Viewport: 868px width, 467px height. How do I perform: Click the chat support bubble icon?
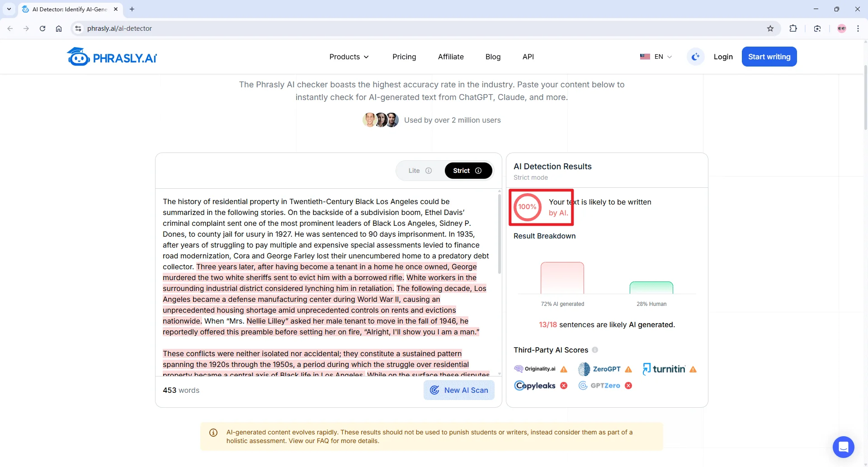pyautogui.click(x=843, y=447)
